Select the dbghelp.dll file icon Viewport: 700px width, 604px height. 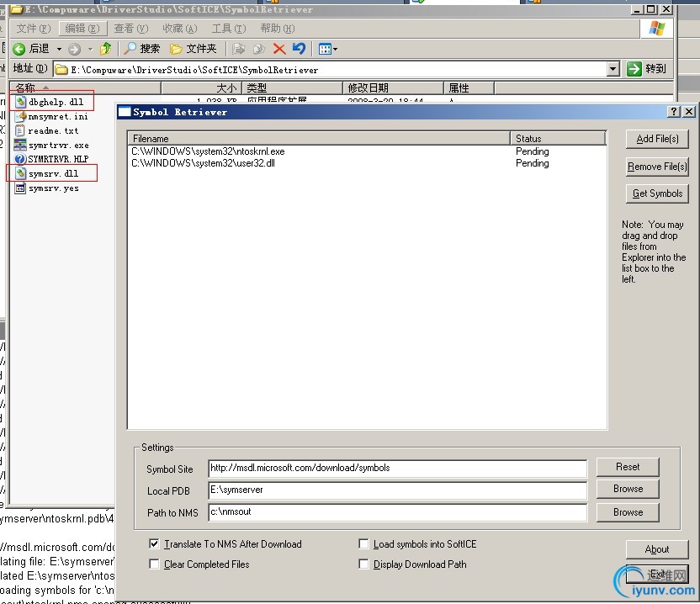pos(20,102)
